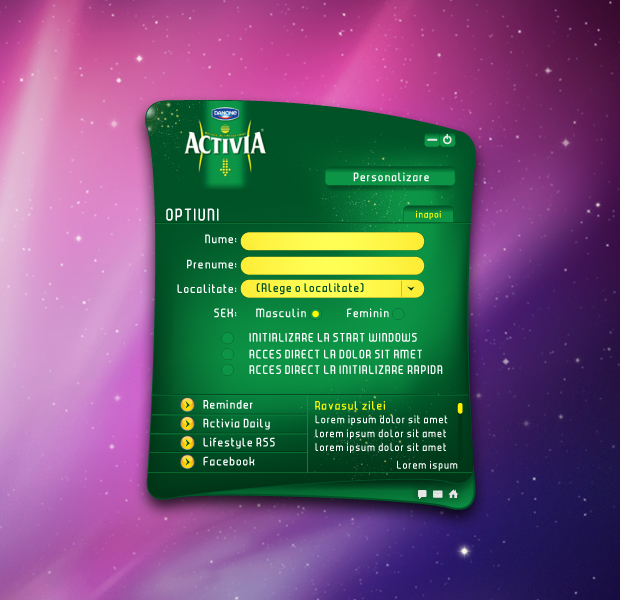Screen dimensions: 620x600
Task: Click the chat bubble icon in footer
Action: pyautogui.click(x=422, y=494)
